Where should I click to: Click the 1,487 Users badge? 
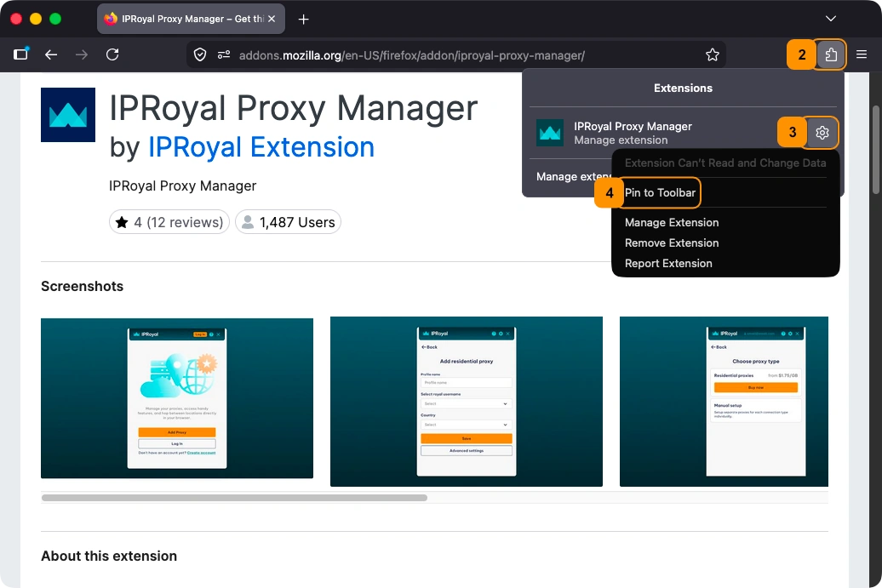coord(288,222)
